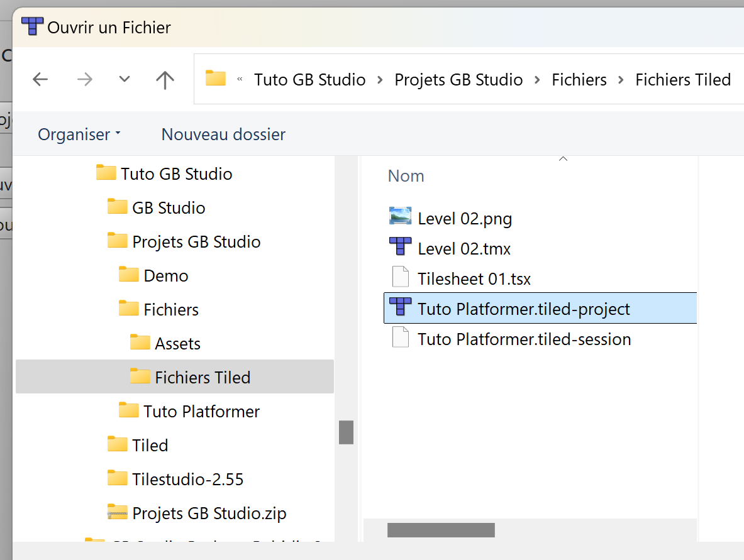Select the Tuto Platformer.tiled-project file icon
This screenshot has height=560, width=744.
400,308
